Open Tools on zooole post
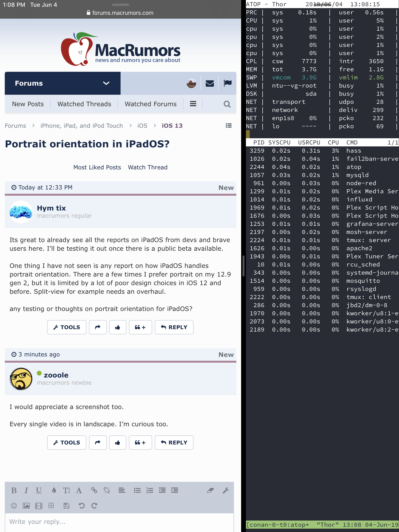 tap(67, 443)
